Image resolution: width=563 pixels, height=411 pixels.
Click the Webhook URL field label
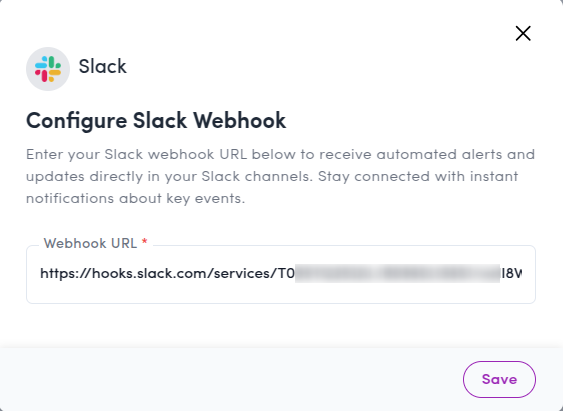(90, 243)
